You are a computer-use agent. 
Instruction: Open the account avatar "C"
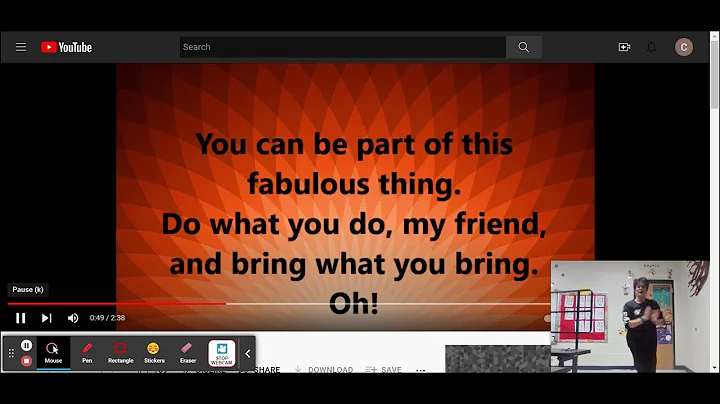coord(684,47)
